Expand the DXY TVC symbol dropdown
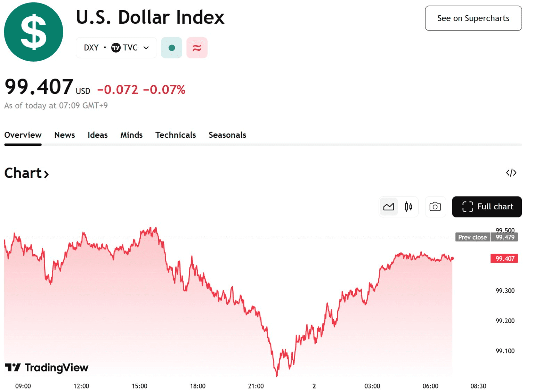The width and height of the screenshot is (534, 392). point(146,48)
